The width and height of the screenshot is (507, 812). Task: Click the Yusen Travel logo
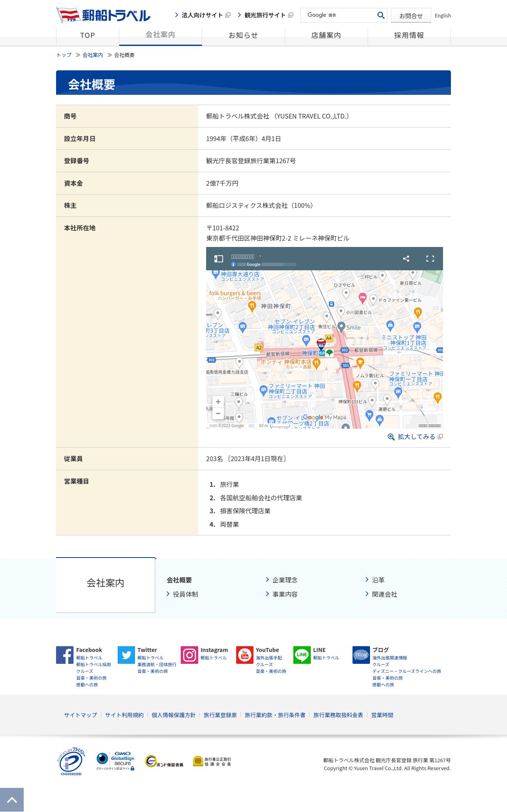click(x=103, y=15)
